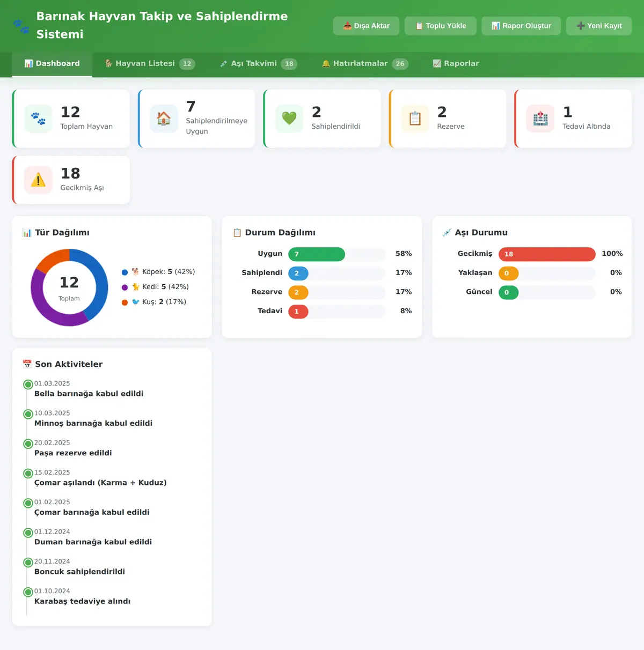Click the bird icon in the Kuş legend
Screen dimensions: 644x650
point(135,302)
